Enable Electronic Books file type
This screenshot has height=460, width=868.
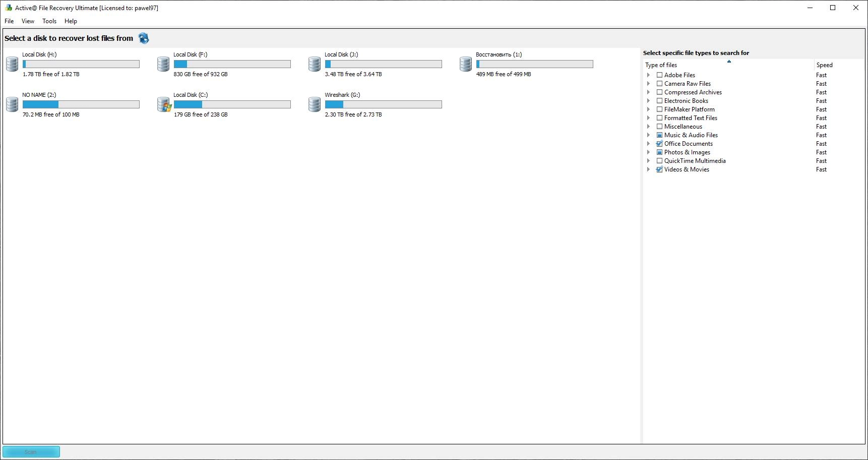pyautogui.click(x=659, y=101)
